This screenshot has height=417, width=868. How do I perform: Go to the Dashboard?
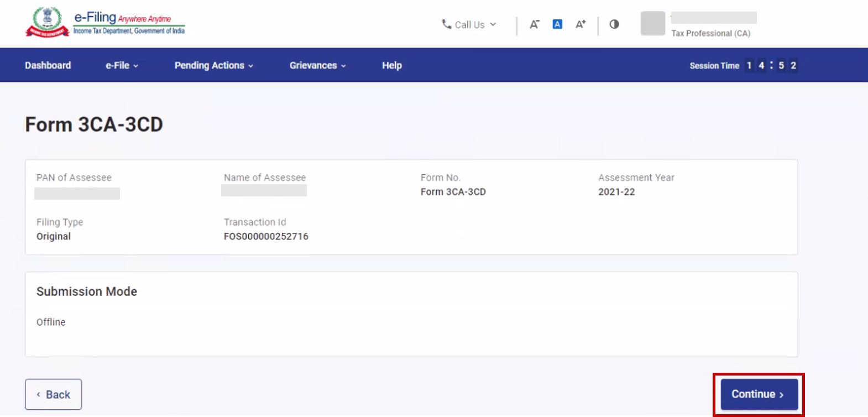point(48,65)
